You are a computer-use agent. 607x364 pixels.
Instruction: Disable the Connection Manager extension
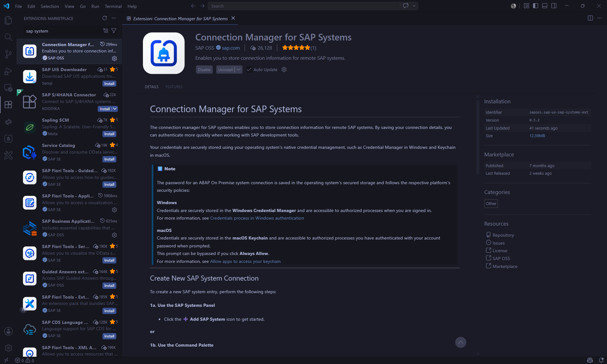pyautogui.click(x=204, y=70)
